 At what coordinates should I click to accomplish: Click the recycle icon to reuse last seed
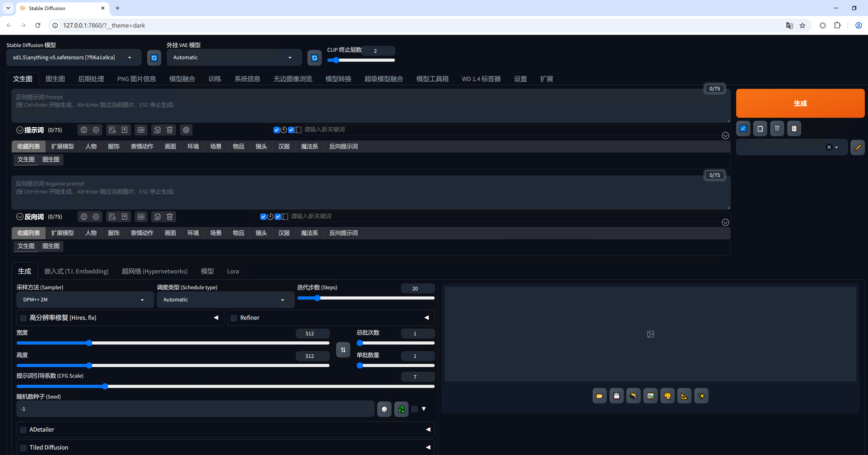pos(401,409)
